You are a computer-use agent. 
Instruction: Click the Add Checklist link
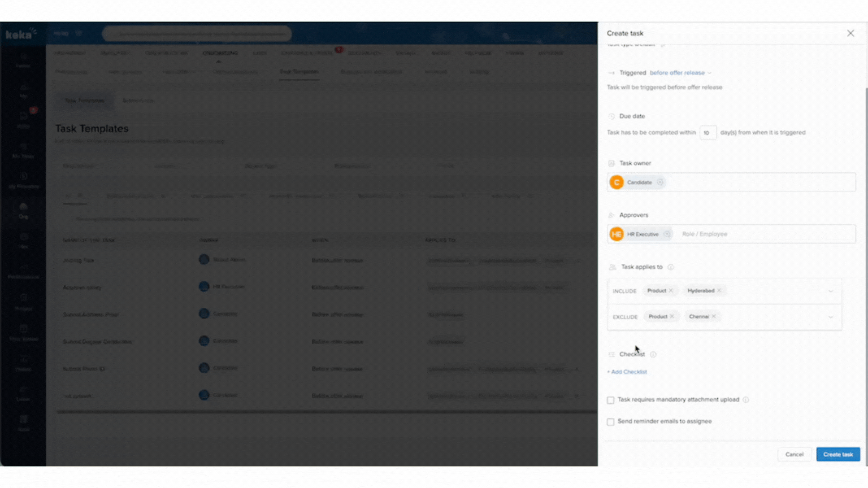(627, 372)
